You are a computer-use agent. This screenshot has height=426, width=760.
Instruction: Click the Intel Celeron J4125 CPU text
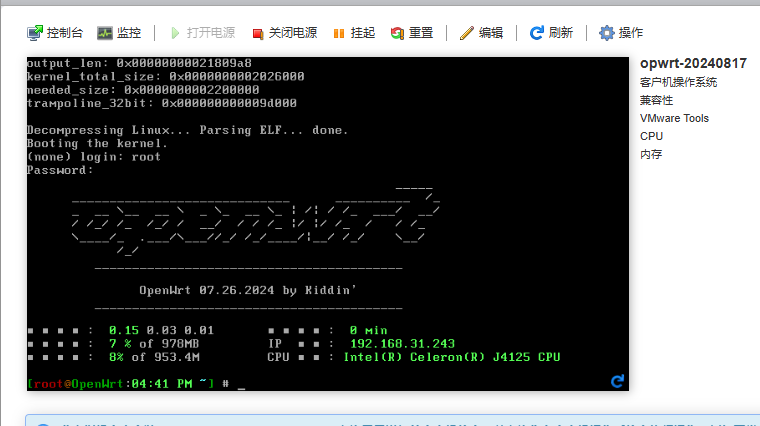[x=452, y=357]
